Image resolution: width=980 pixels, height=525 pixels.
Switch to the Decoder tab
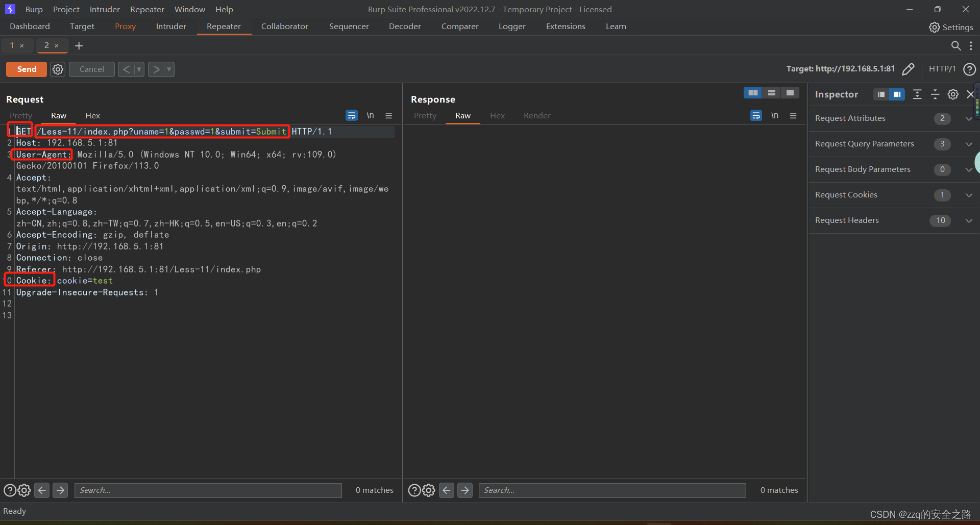405,27
